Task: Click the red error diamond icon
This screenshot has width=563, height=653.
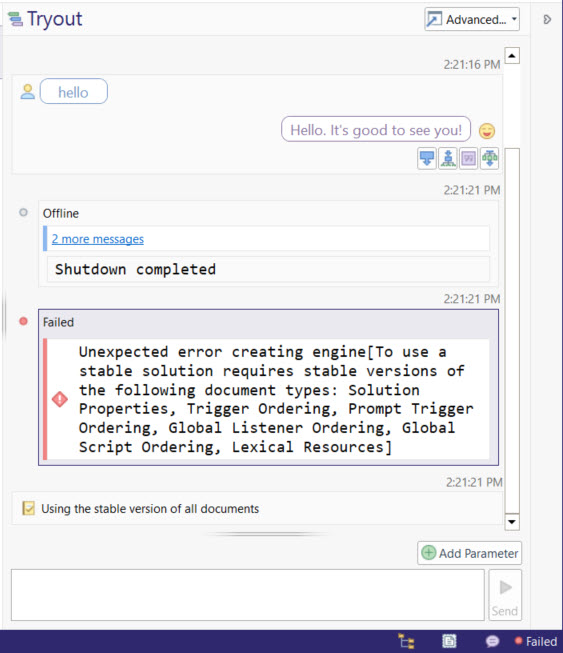Action: [60, 399]
